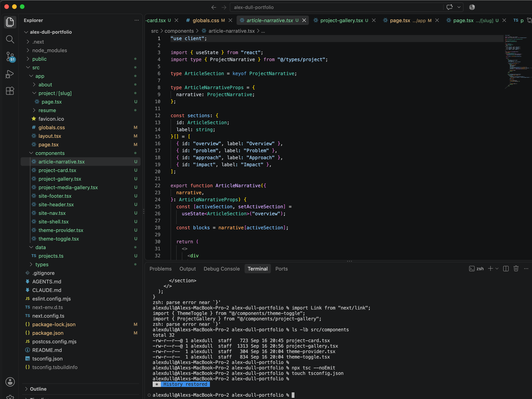Close the globals.css editor tab

coord(230,20)
